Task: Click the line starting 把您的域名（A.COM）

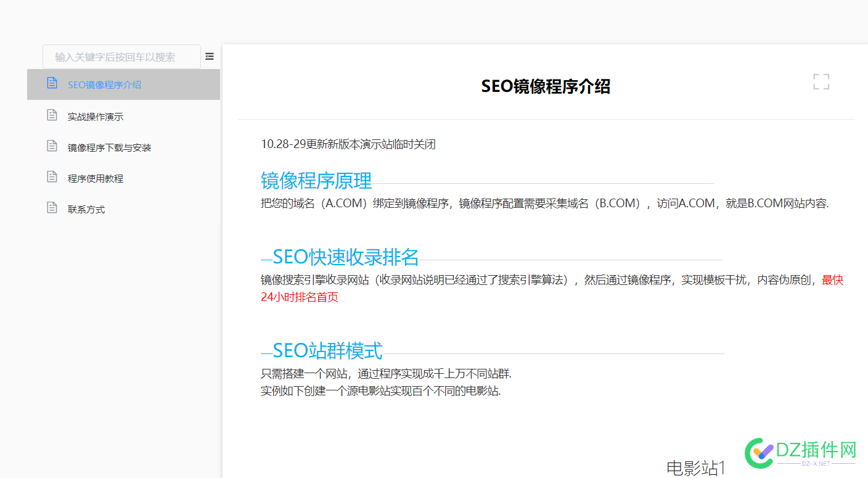Action: tap(545, 204)
